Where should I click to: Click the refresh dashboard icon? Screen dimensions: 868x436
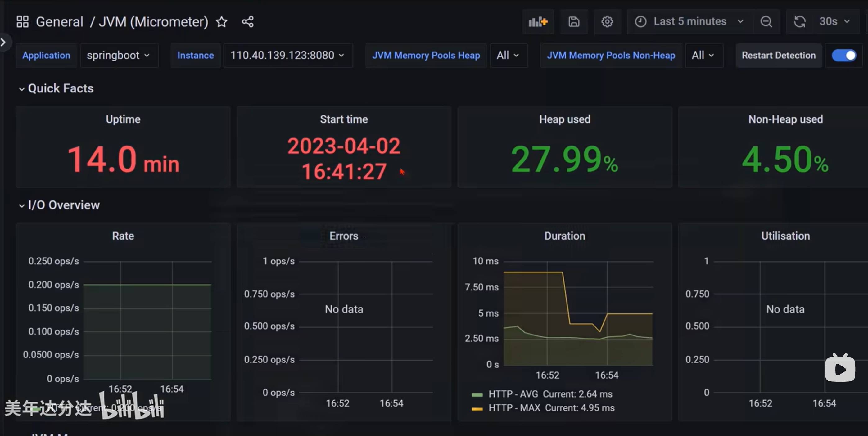click(800, 22)
